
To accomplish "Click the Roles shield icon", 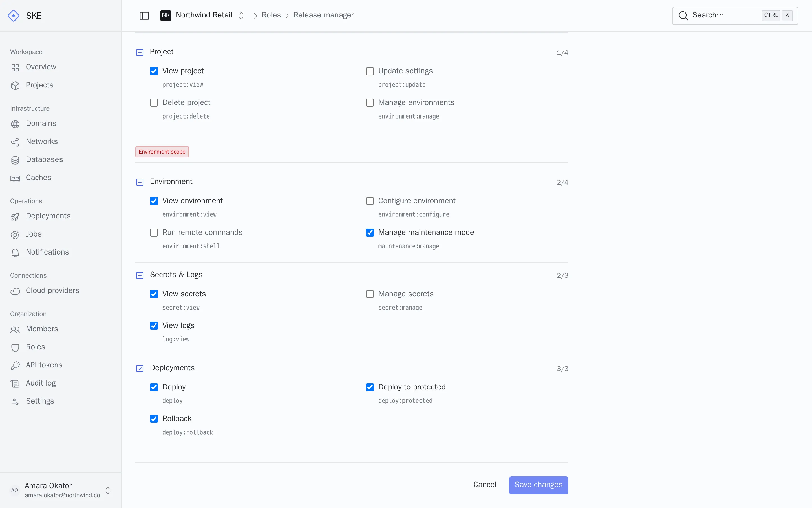I will 15,347.
